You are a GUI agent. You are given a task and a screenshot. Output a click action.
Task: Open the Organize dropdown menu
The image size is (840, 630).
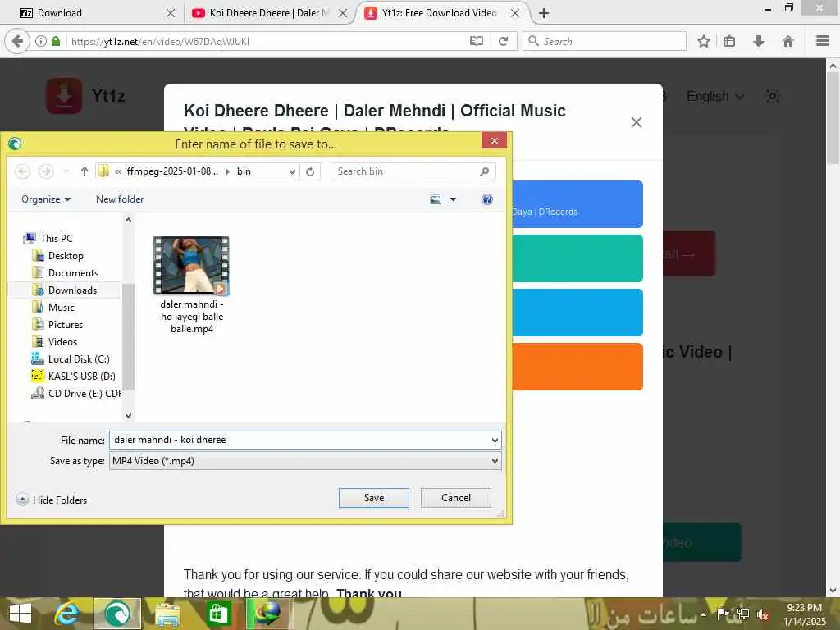pyautogui.click(x=46, y=199)
